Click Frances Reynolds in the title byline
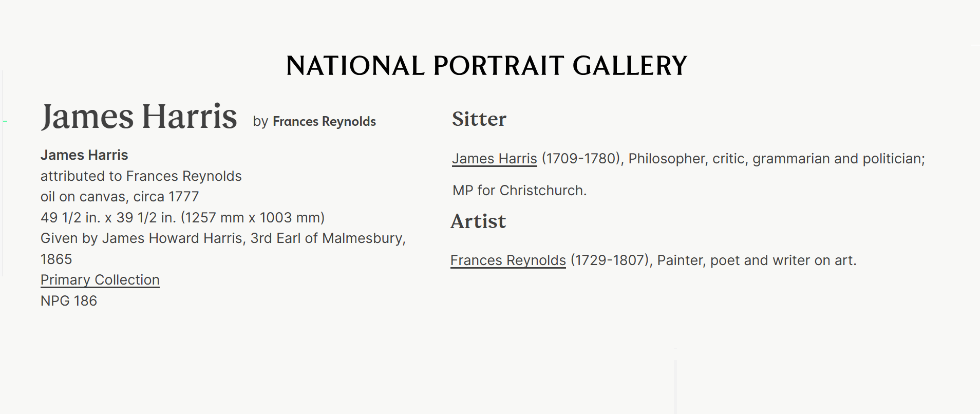This screenshot has height=414, width=980. (324, 122)
